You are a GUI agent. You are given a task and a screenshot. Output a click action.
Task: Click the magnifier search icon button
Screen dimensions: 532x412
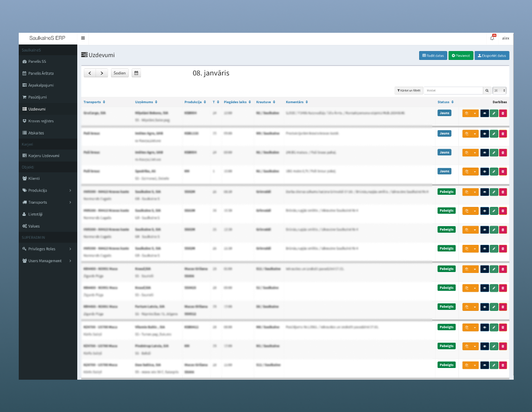pyautogui.click(x=487, y=90)
